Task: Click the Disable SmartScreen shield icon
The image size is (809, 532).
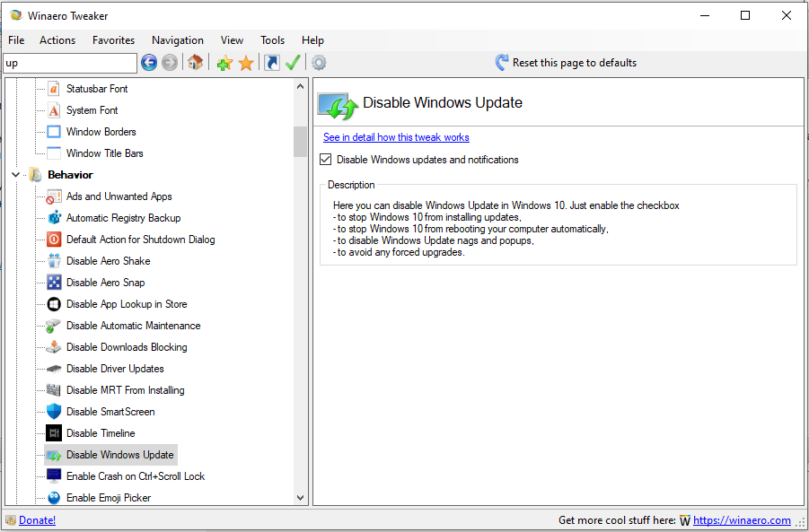Action: coord(54,412)
